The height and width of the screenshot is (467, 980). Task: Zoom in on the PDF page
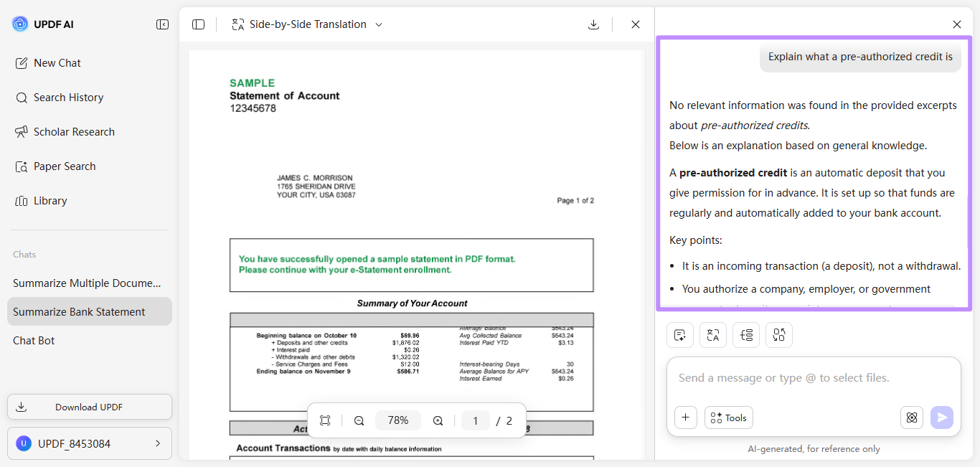438,420
